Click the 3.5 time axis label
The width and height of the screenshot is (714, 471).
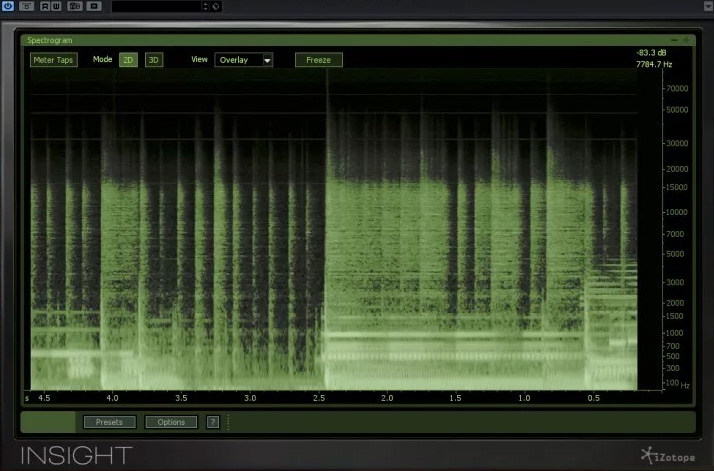[181, 398]
